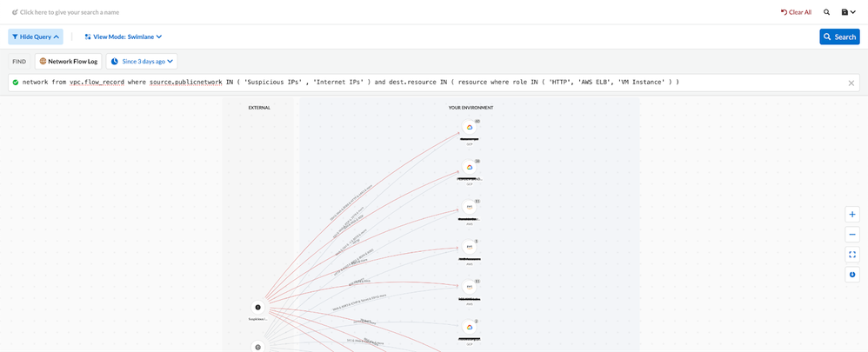Click Clear All to reset the query
The height and width of the screenshot is (352, 868).
796,11
